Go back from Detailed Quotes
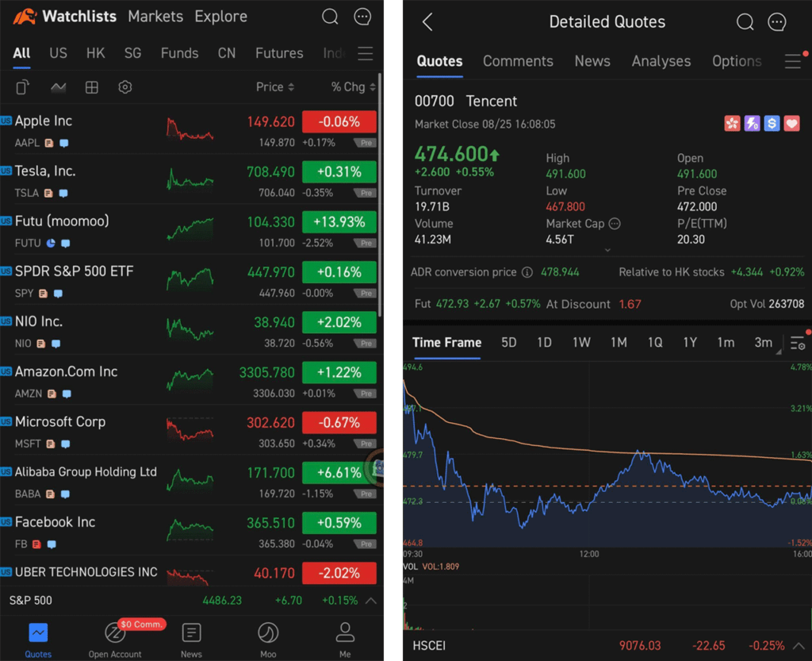 [x=427, y=21]
